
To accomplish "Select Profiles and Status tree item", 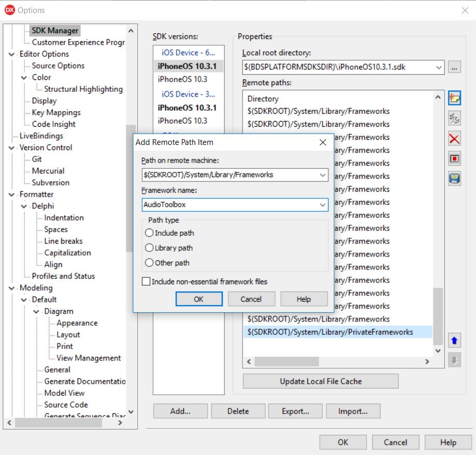I will click(63, 276).
